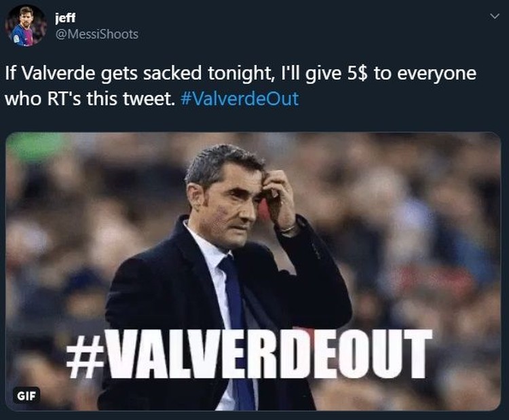
Task: Open the @MessiShoots handle link
Action: (97, 34)
